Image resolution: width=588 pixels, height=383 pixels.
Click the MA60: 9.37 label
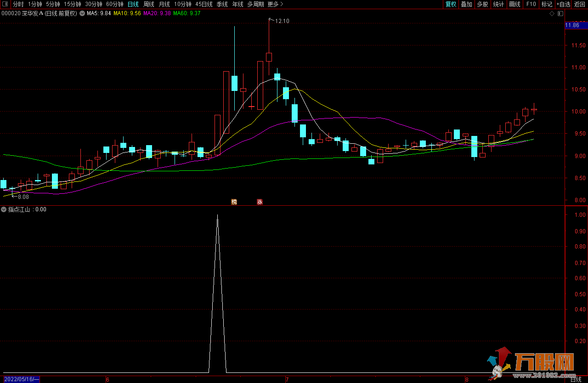tap(187, 13)
